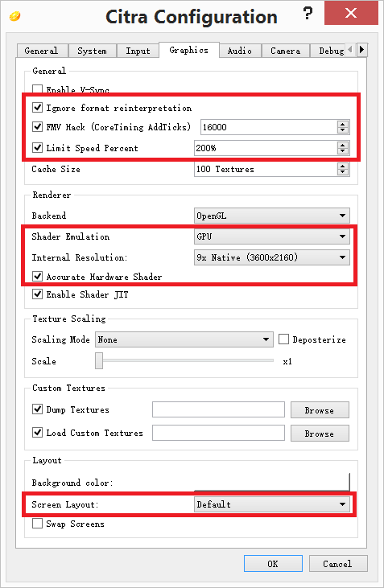
Task: Decrease Limit Speed Percent with down arrow
Action: click(343, 151)
